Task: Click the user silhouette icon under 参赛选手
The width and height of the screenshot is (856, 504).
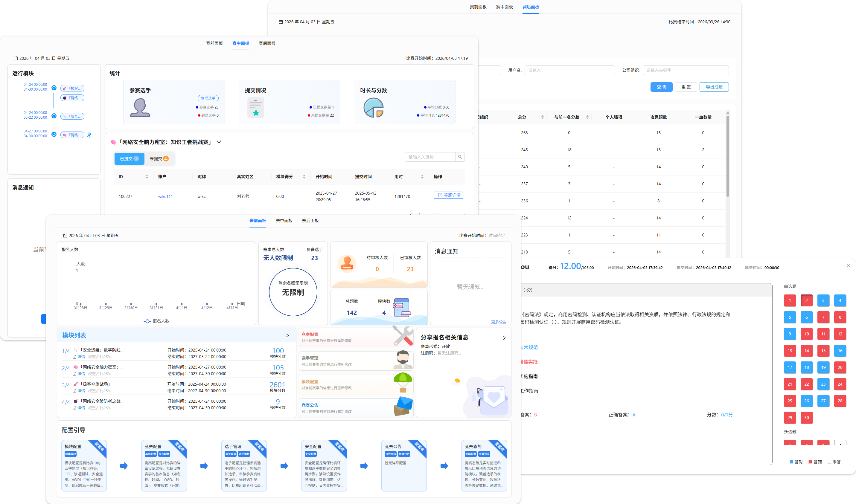Action: [x=140, y=108]
